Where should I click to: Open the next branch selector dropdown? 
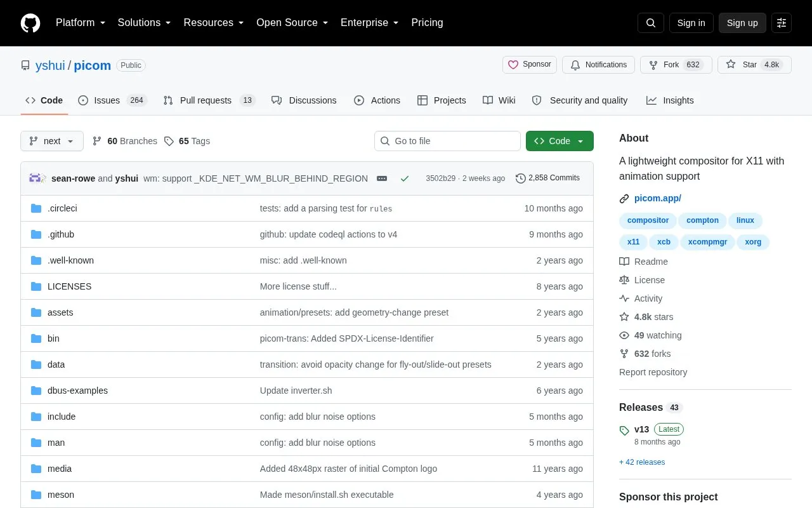[52, 141]
